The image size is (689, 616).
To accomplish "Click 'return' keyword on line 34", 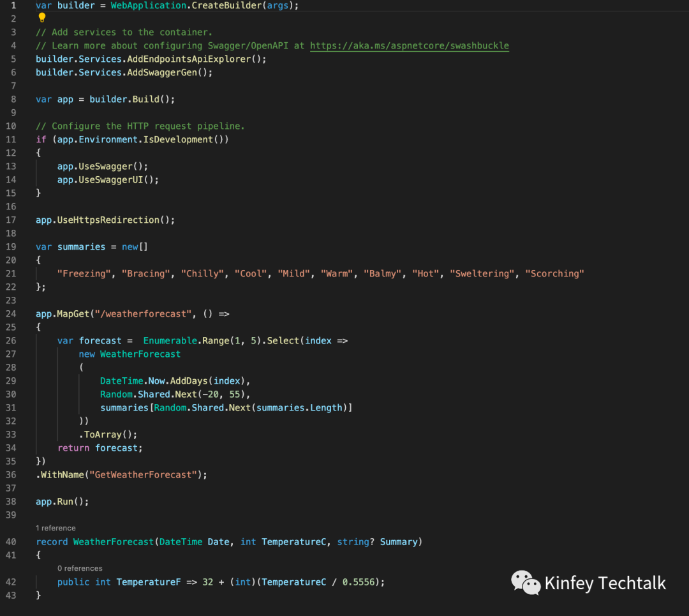I will 73,448.
